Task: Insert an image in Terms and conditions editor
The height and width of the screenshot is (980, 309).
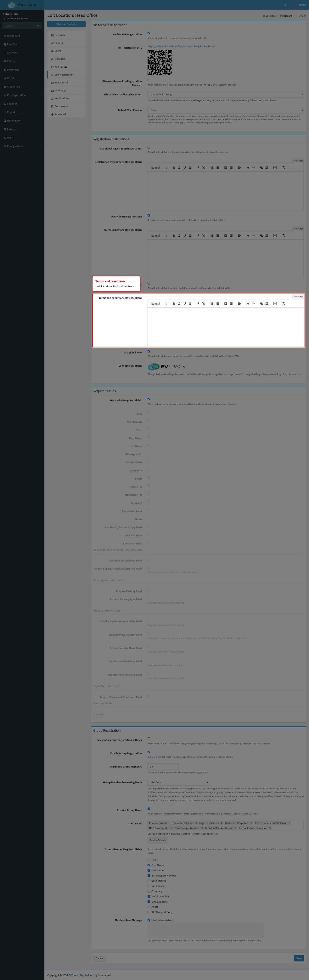Action: pyautogui.click(x=267, y=304)
